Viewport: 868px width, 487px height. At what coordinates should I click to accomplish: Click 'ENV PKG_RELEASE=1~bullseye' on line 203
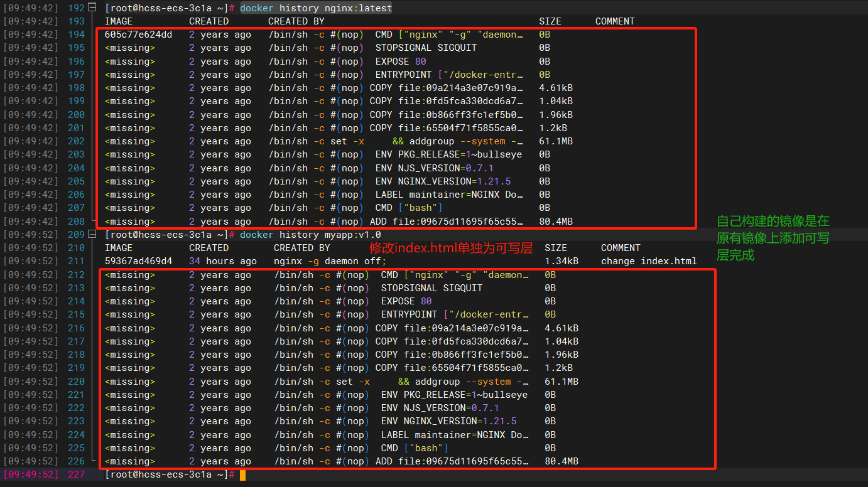click(x=448, y=154)
